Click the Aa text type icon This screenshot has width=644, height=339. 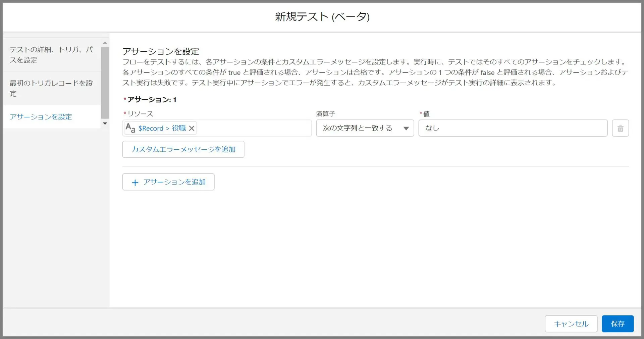coord(130,128)
